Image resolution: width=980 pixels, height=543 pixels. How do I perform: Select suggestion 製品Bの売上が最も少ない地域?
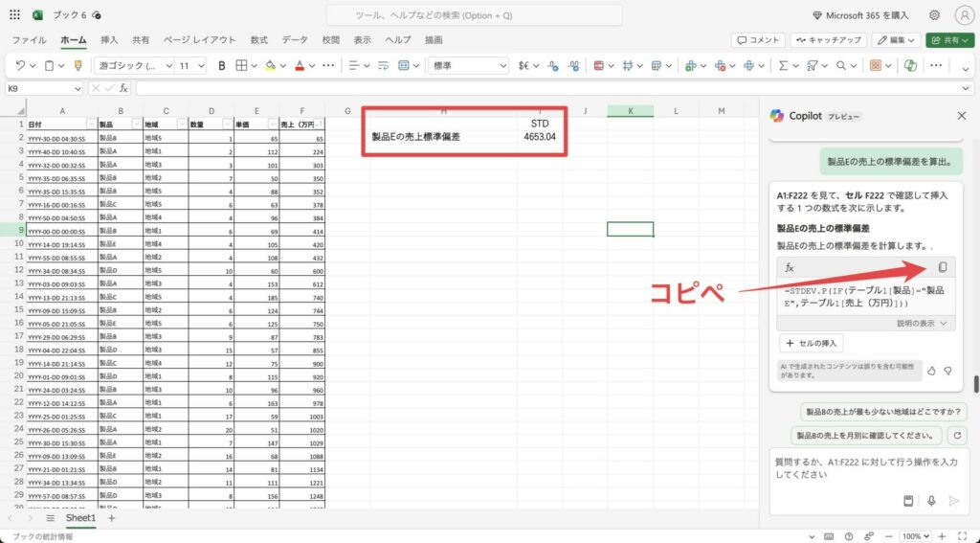coord(883,412)
